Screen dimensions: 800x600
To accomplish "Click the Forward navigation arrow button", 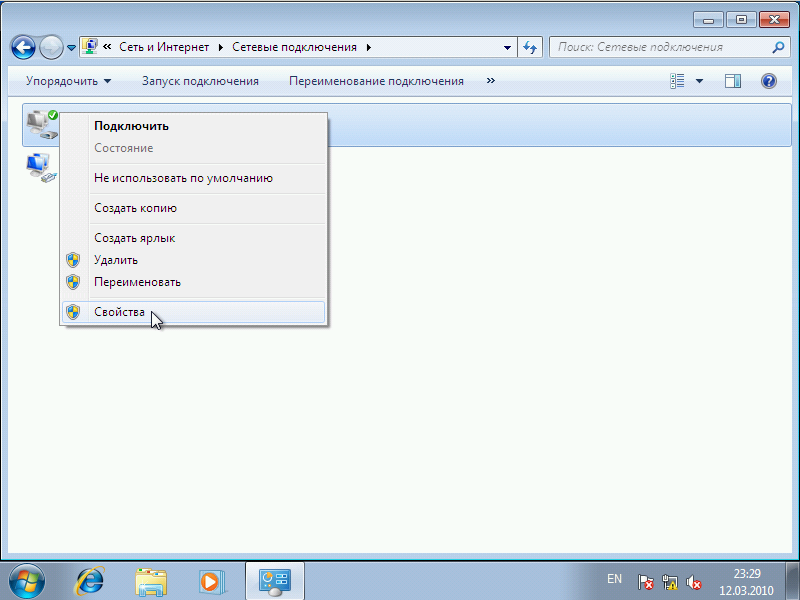I will [x=51, y=47].
